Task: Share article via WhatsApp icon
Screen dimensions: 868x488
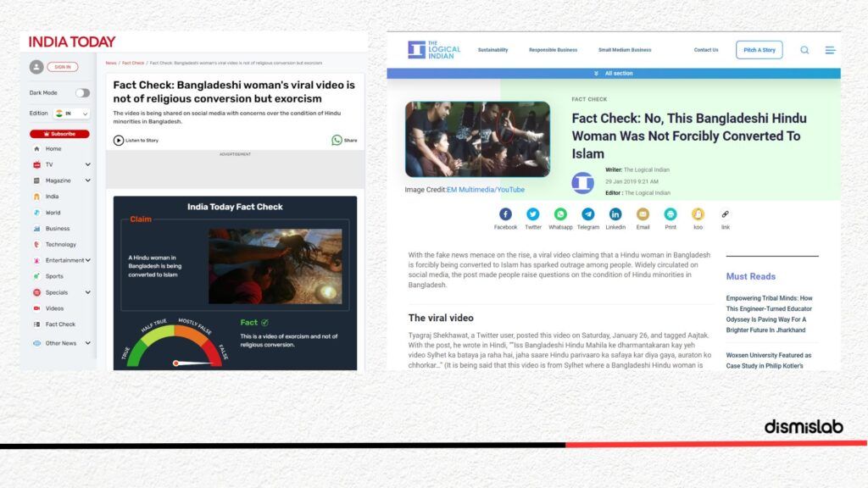Action: click(x=337, y=141)
